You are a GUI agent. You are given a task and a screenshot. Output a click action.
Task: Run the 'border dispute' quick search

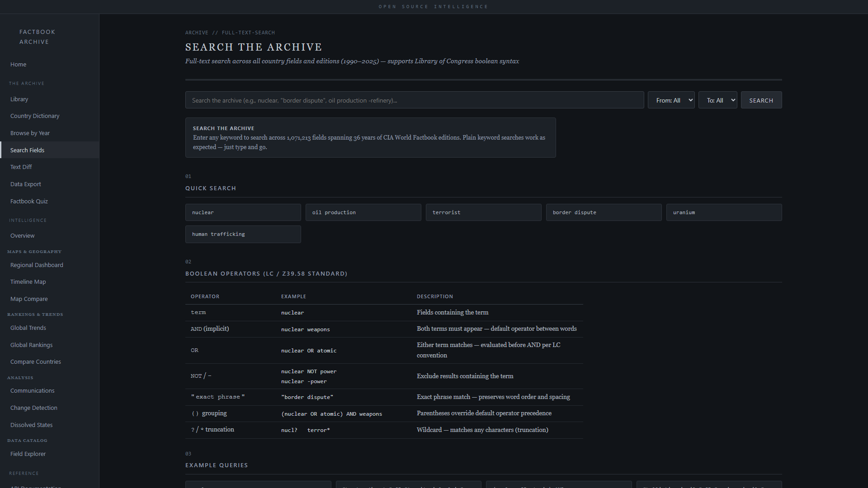(604, 212)
